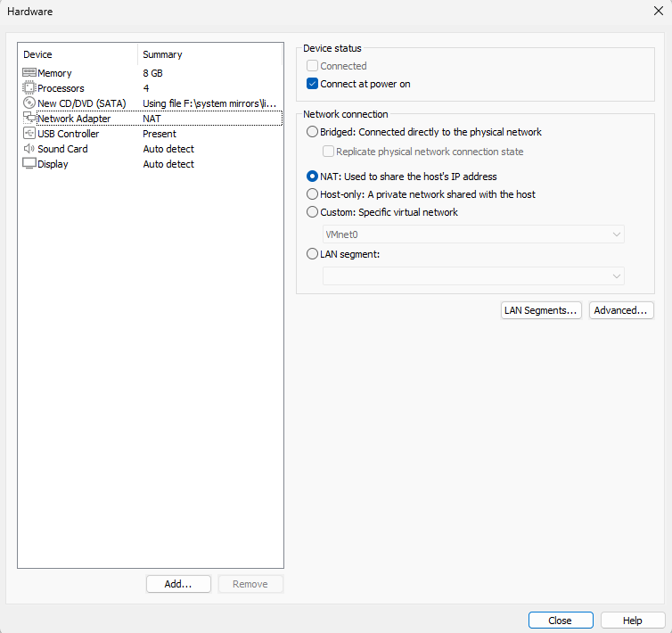Close window using the X button
Image resolution: width=672 pixels, height=633 pixels.
pyautogui.click(x=659, y=11)
